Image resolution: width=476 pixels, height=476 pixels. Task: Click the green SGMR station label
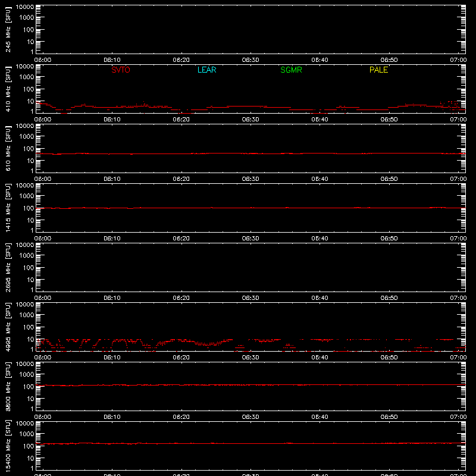tap(291, 70)
